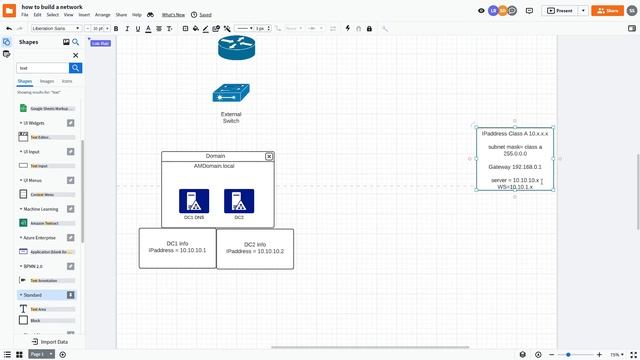Image resolution: width=640 pixels, height=360 pixels.
Task: Click the lock shape icon
Action: (369, 29)
